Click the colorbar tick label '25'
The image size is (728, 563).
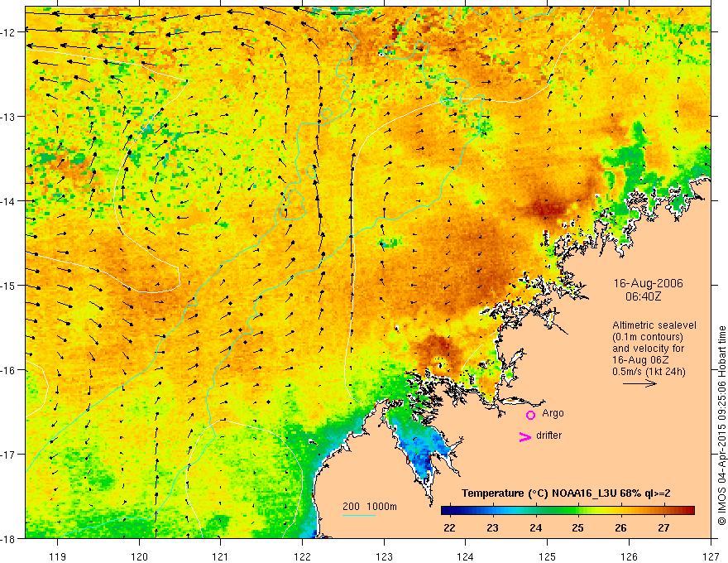(578, 527)
